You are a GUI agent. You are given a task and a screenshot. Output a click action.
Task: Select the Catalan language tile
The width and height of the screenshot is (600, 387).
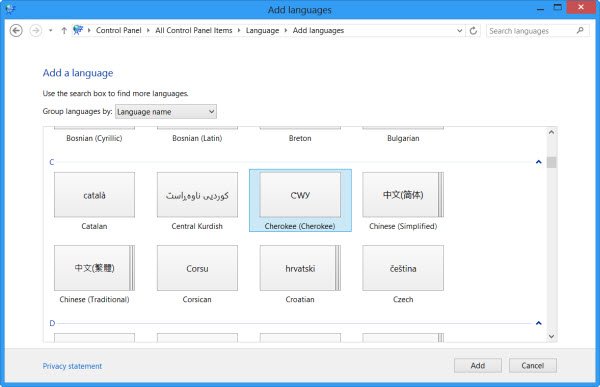(x=95, y=201)
